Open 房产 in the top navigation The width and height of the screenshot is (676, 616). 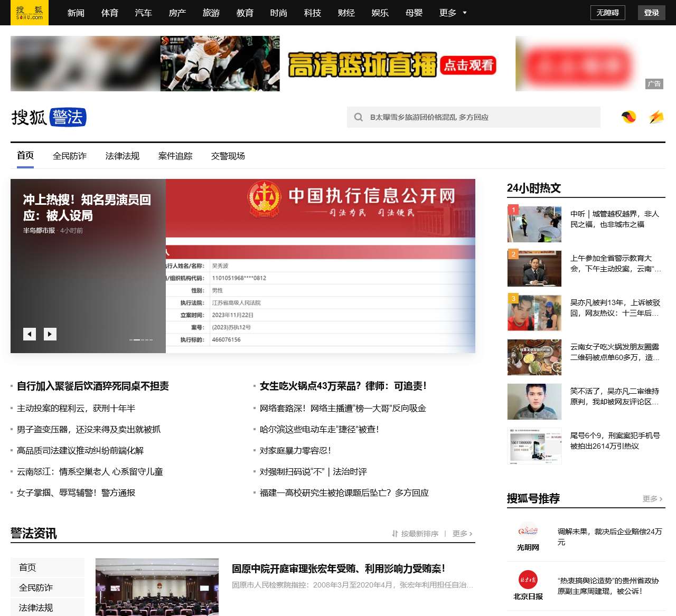pos(177,13)
